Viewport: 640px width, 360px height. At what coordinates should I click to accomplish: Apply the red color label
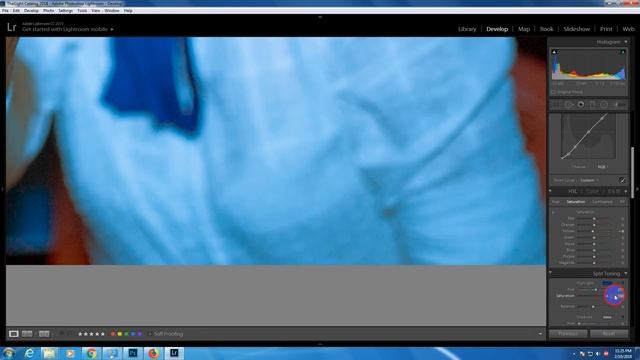113,334
